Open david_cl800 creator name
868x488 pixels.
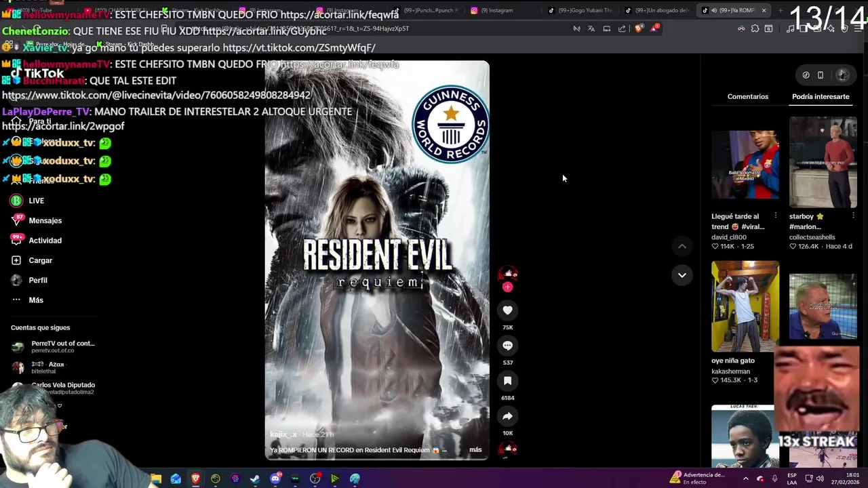pyautogui.click(x=729, y=237)
